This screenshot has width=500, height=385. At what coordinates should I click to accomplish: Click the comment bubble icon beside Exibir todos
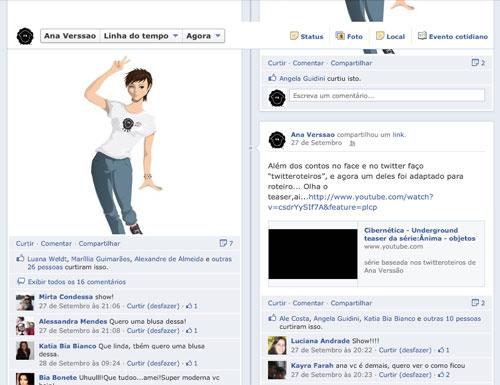click(21, 281)
